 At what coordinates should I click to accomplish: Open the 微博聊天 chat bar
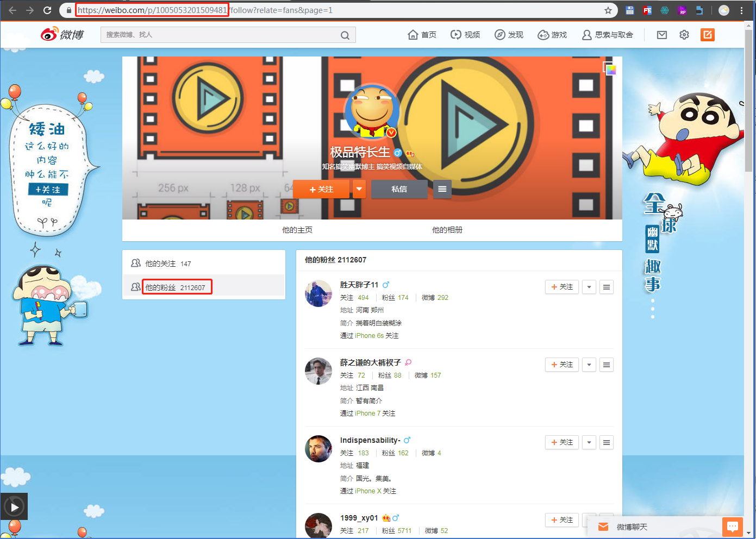coord(654,527)
